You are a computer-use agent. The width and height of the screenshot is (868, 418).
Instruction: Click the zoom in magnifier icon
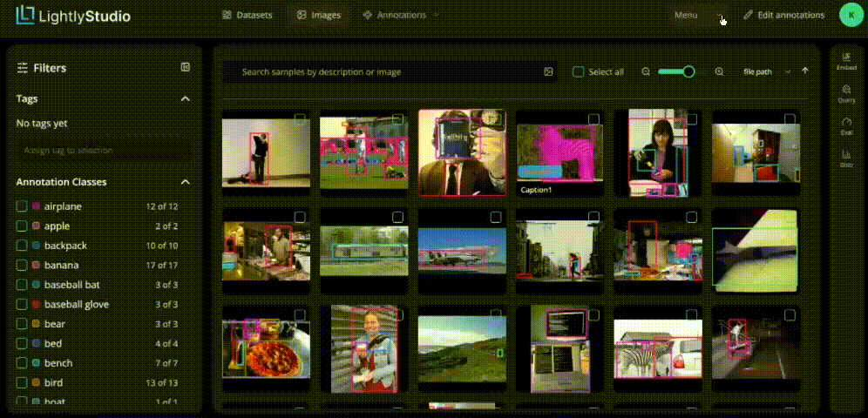tap(719, 72)
